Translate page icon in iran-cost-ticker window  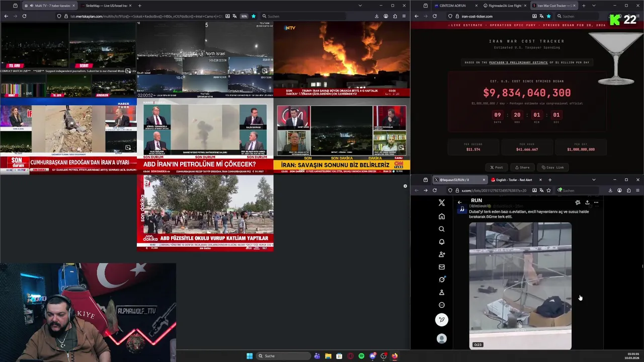pos(541,16)
